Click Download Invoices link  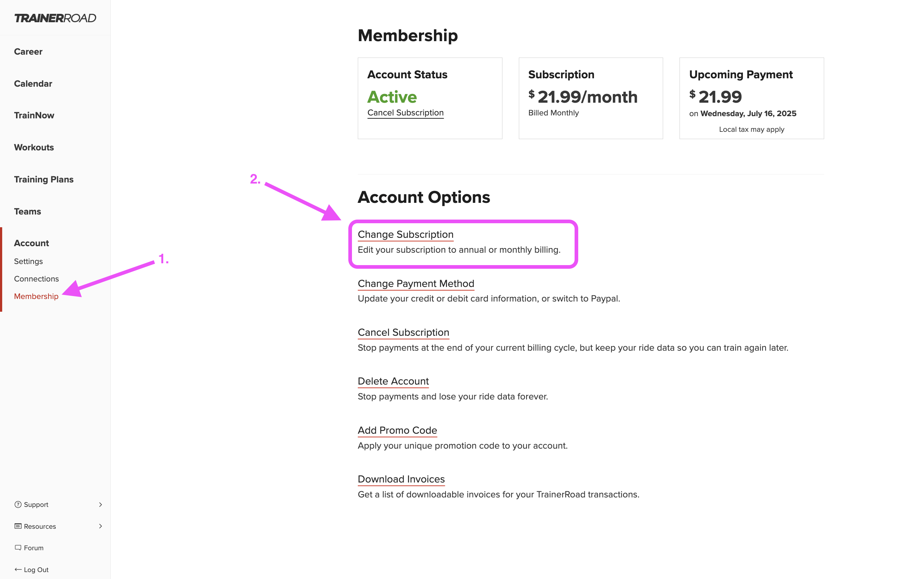tap(401, 479)
